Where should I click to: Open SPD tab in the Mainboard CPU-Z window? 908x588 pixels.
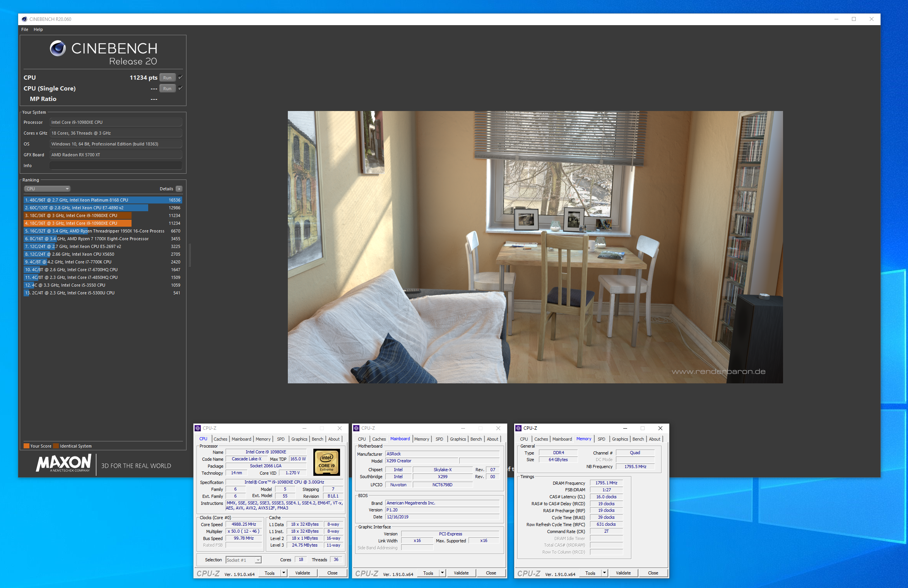[439, 439]
